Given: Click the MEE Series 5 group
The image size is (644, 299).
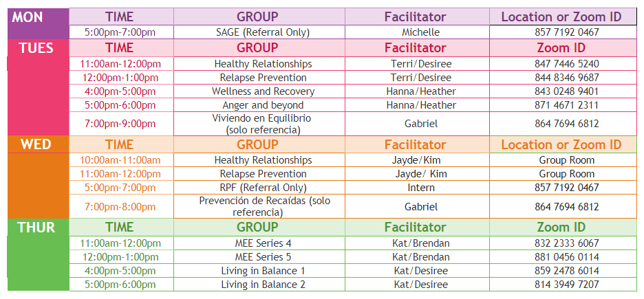Looking at the screenshot, I should [263, 257].
